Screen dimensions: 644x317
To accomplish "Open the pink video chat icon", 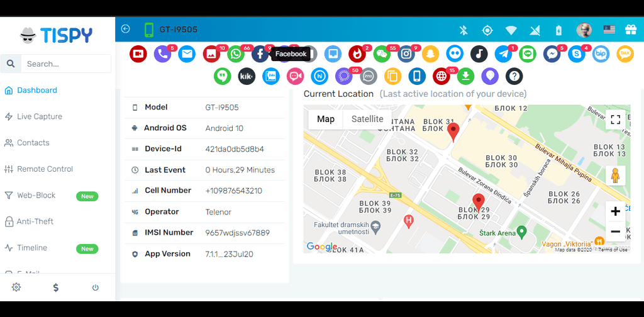I will (296, 76).
